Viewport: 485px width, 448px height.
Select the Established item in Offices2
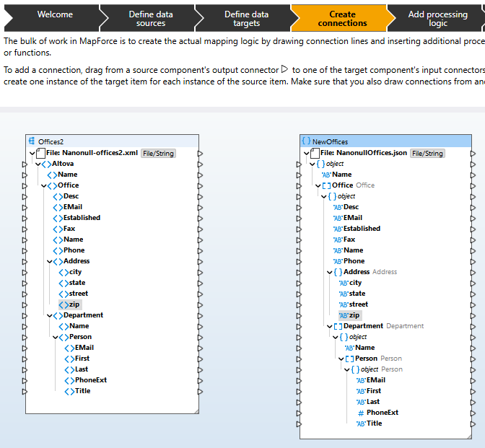click(82, 218)
